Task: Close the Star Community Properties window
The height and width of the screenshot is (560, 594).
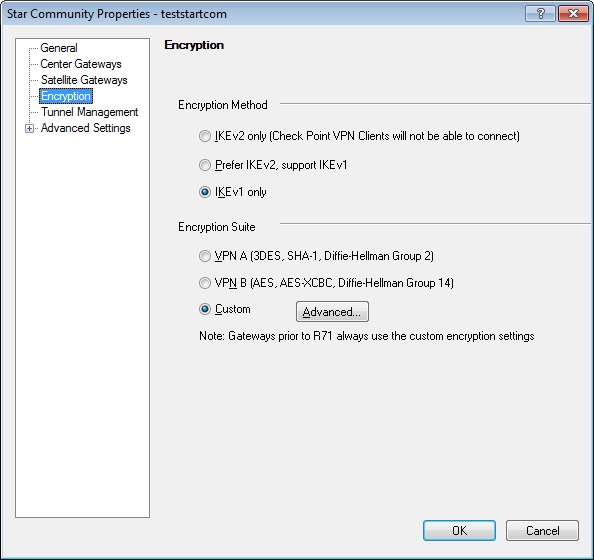Action: pos(573,14)
